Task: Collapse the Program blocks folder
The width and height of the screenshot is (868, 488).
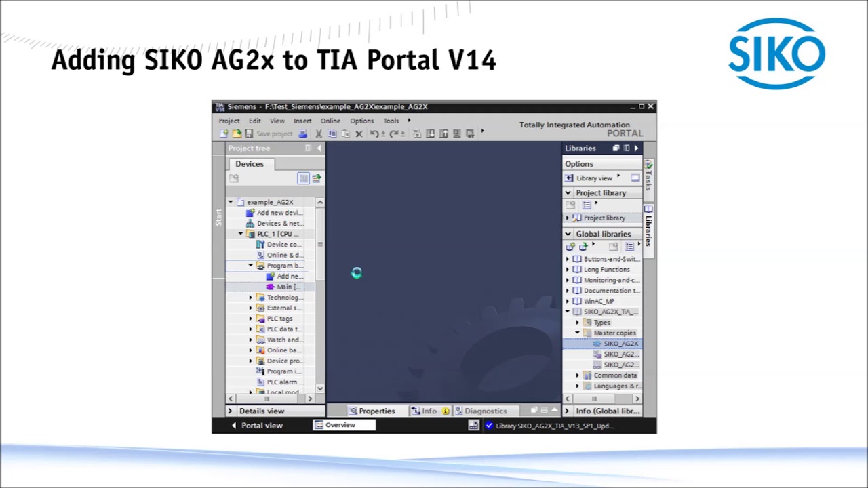Action: tap(251, 266)
